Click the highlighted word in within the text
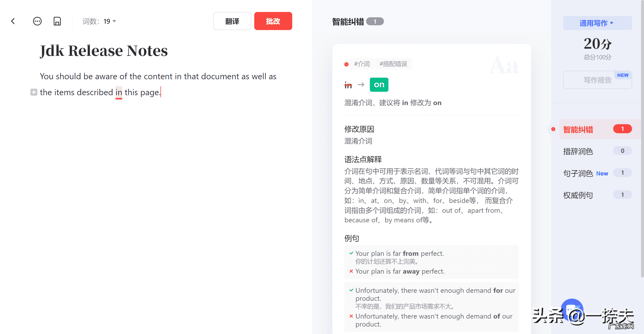This screenshot has width=644, height=334. point(119,92)
